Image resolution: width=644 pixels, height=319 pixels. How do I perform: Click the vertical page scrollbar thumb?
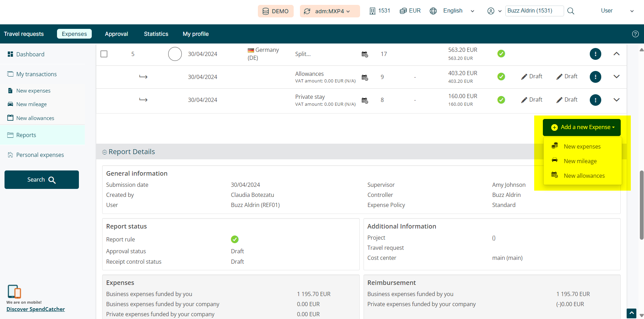[641, 205]
